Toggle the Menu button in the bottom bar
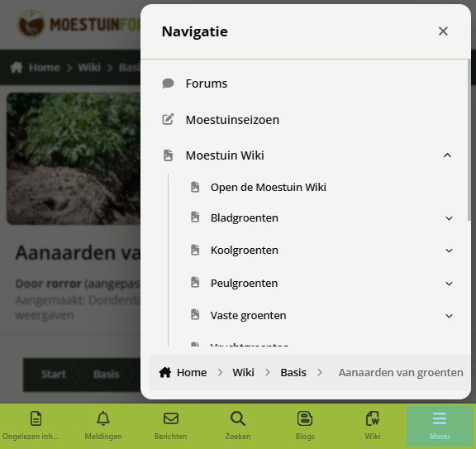 (440, 426)
